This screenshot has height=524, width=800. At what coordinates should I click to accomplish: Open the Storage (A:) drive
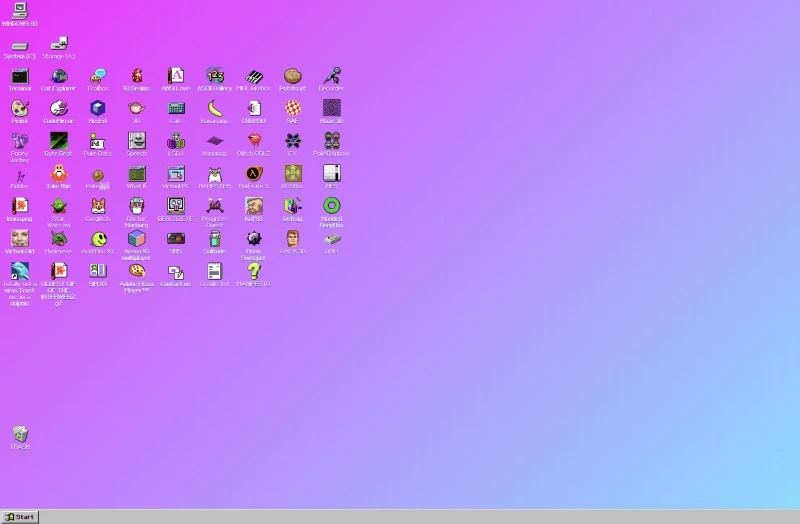point(59,43)
